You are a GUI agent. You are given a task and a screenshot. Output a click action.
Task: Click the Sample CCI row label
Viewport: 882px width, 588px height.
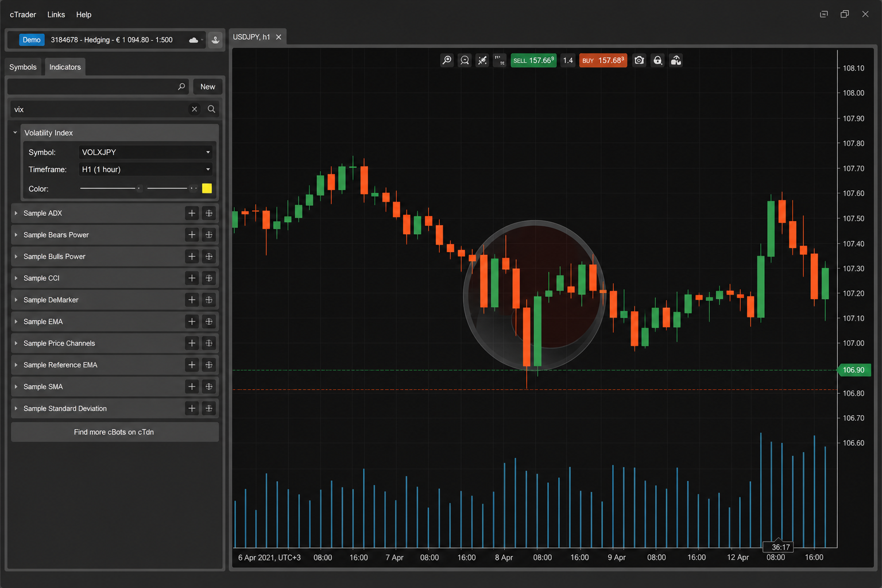click(41, 278)
